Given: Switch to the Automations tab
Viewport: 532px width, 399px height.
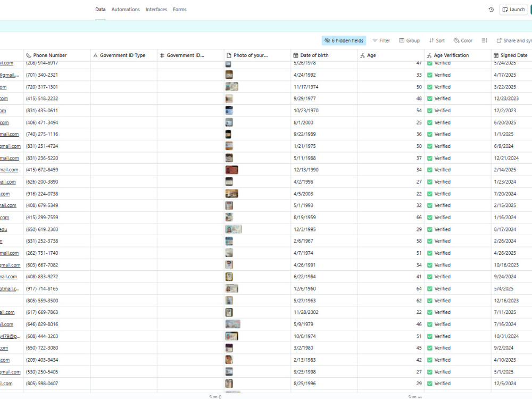Looking at the screenshot, I should tap(126, 10).
